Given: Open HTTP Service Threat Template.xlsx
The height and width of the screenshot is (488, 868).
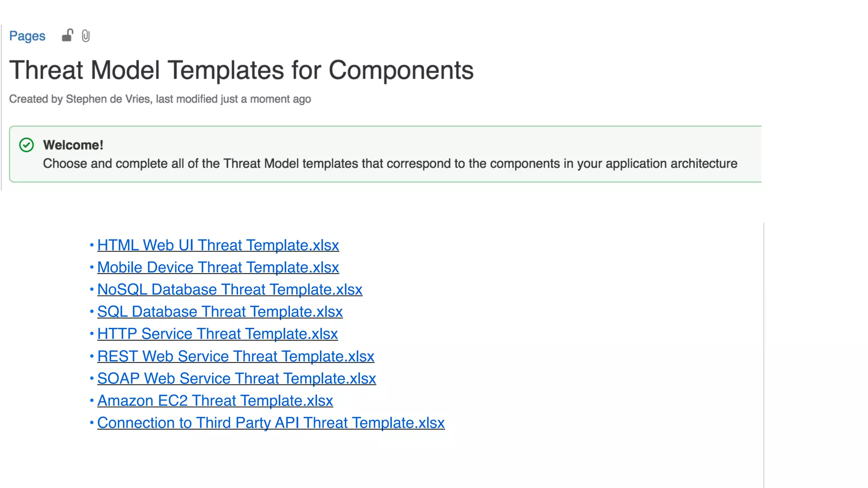Looking at the screenshot, I should 217,334.
